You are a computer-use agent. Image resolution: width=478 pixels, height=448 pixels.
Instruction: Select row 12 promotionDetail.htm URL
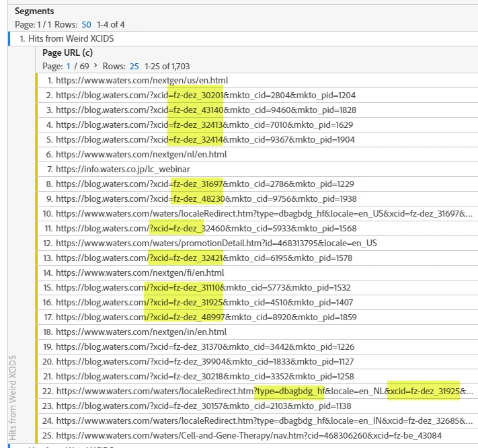[216, 243]
